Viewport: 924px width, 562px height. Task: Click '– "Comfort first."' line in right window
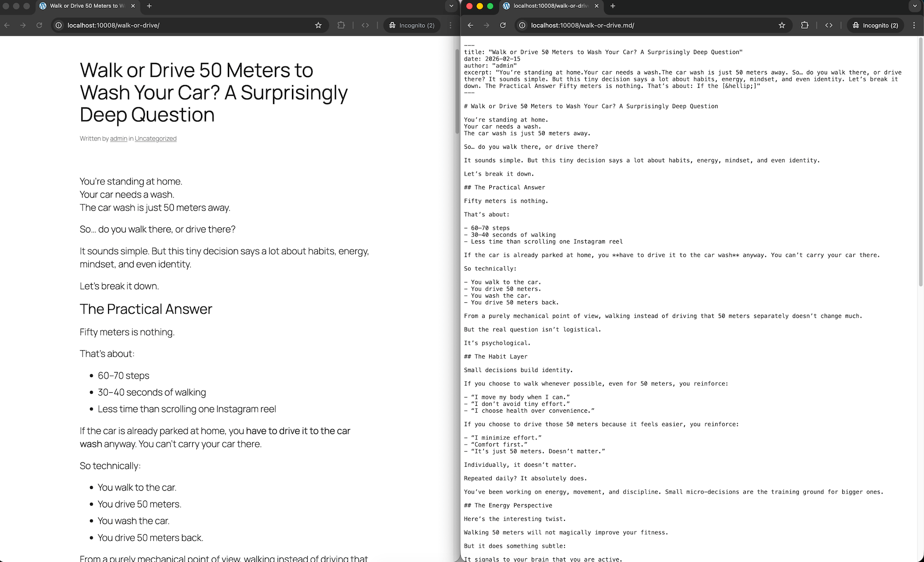pyautogui.click(x=496, y=444)
